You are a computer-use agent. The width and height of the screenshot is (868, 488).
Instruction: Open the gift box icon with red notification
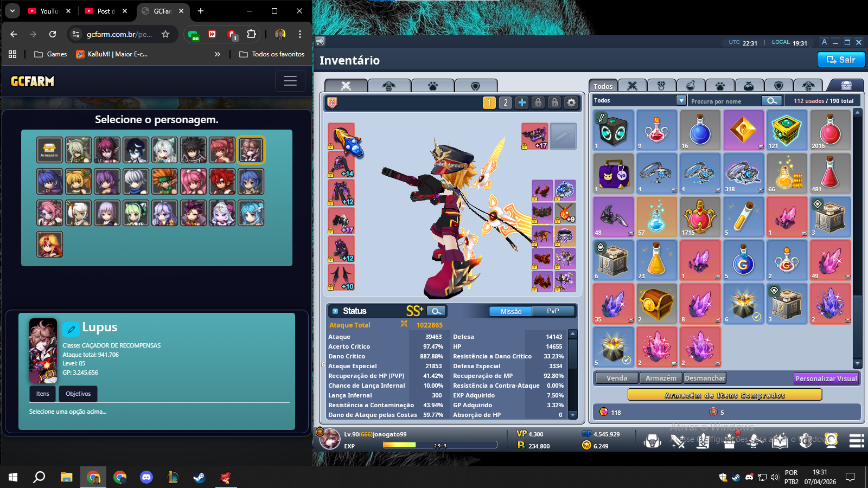pos(729,440)
